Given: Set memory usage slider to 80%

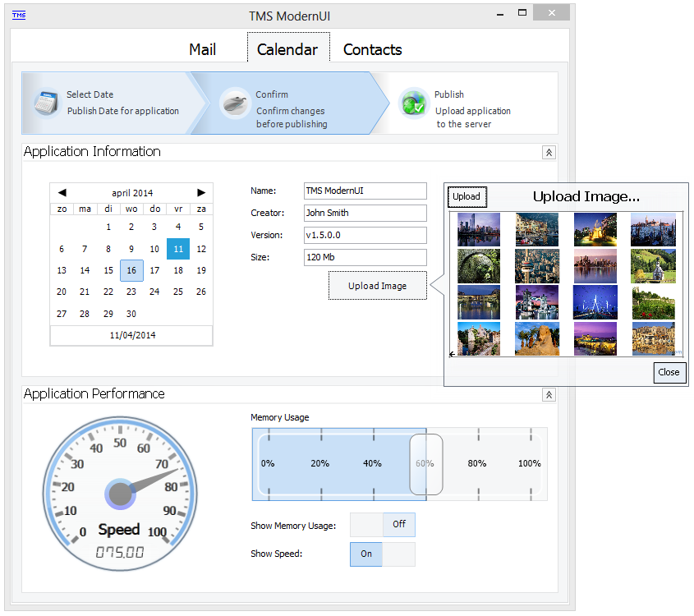Looking at the screenshot, I should (x=478, y=464).
